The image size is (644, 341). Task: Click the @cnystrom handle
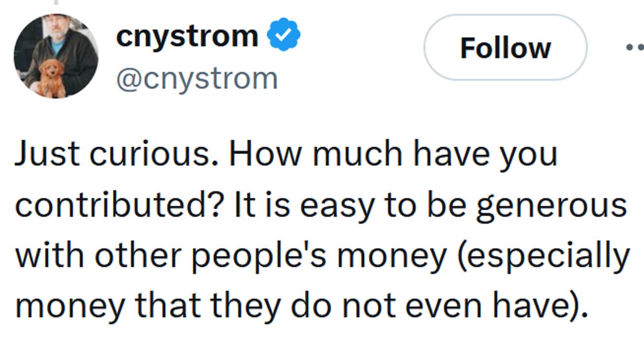tap(197, 78)
